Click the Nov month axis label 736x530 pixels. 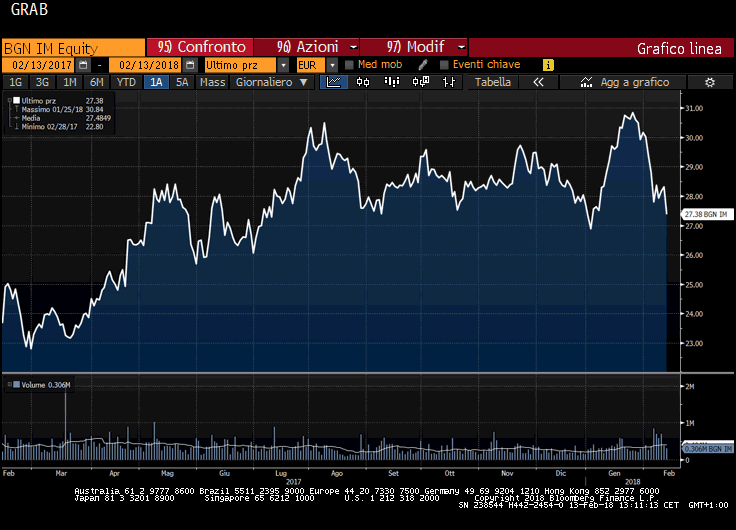click(x=507, y=473)
